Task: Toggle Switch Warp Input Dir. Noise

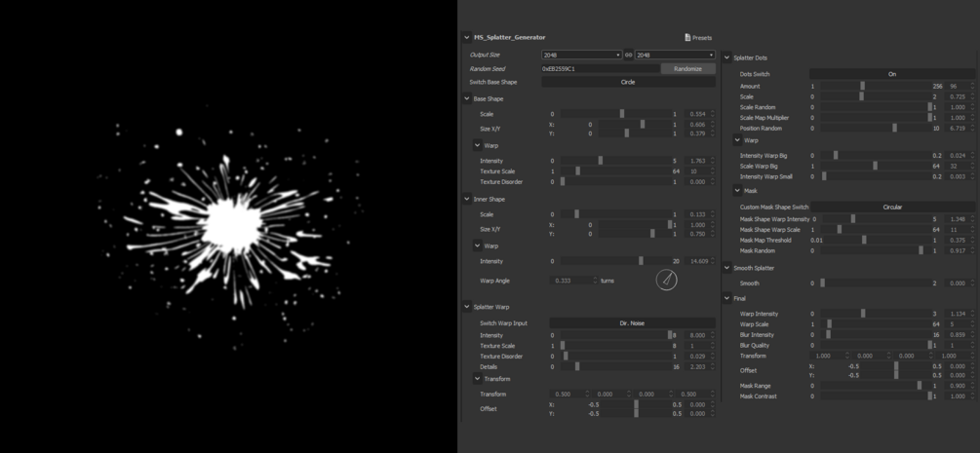Action: [x=633, y=323]
